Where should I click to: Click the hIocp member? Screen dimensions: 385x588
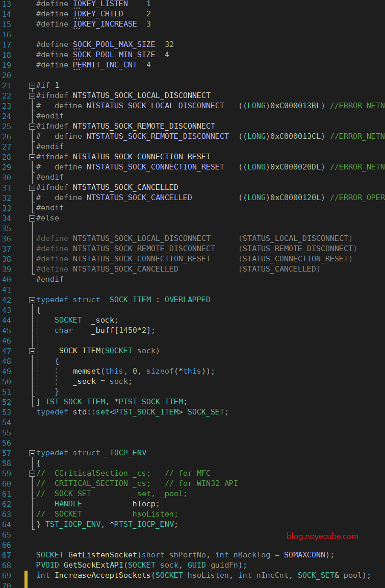point(144,504)
